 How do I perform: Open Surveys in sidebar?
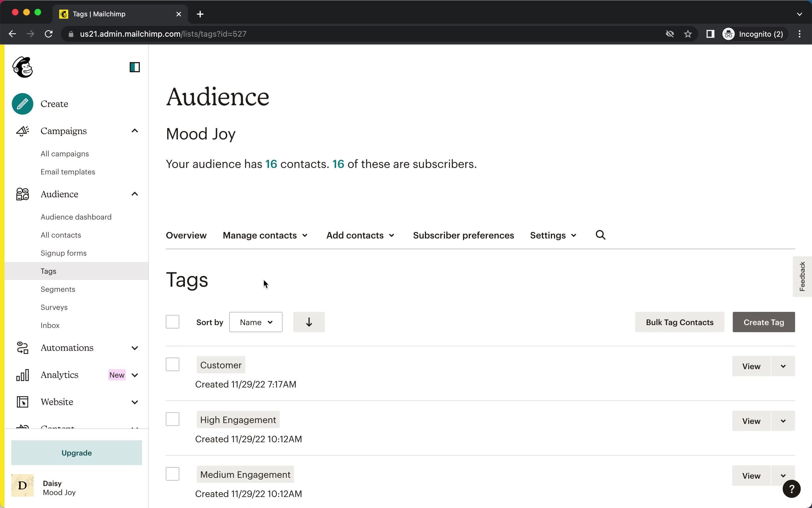54,307
